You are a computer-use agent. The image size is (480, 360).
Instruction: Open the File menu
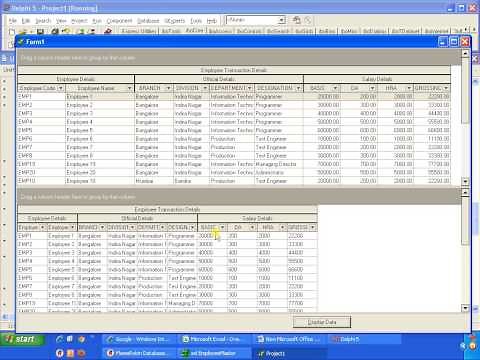click(x=13, y=21)
